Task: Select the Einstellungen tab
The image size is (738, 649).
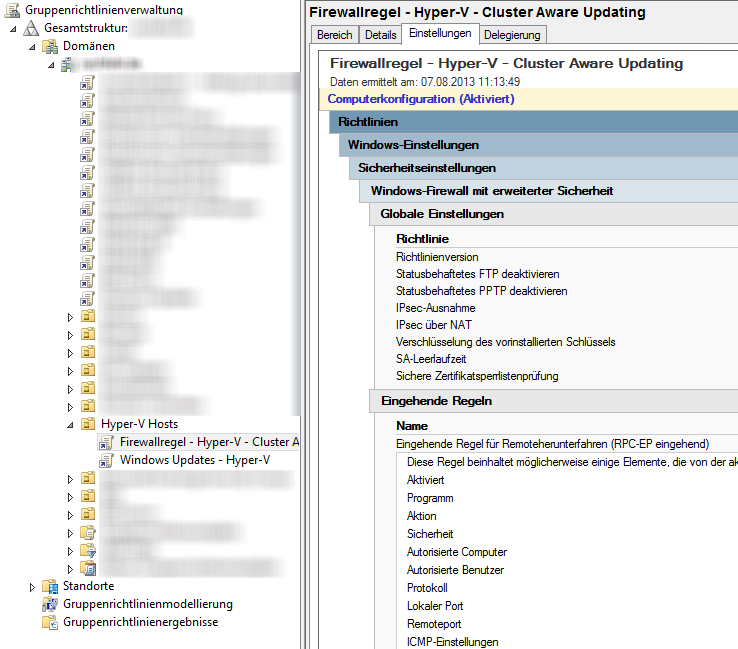Action: click(440, 33)
